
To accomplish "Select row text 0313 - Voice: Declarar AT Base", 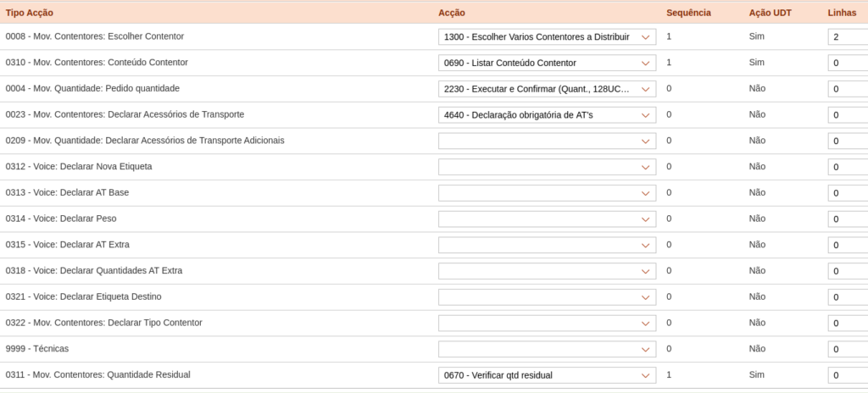I will (x=67, y=192).
